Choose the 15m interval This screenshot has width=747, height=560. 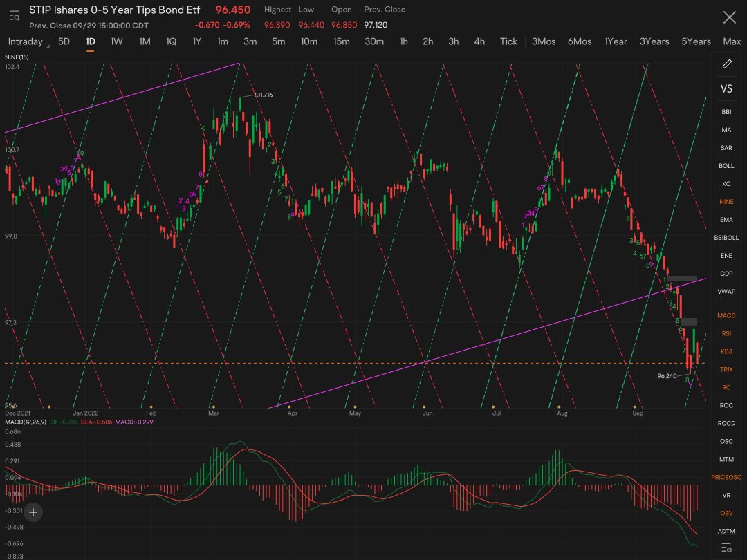click(x=341, y=41)
